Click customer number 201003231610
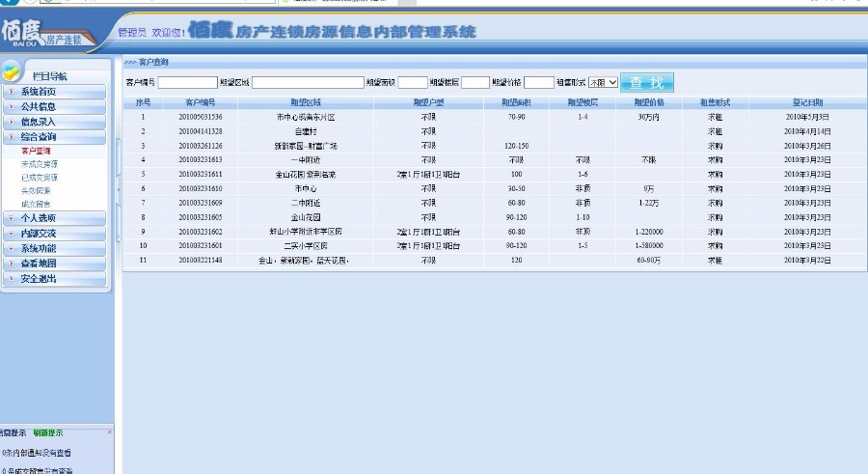This screenshot has height=474, width=868. [x=201, y=188]
